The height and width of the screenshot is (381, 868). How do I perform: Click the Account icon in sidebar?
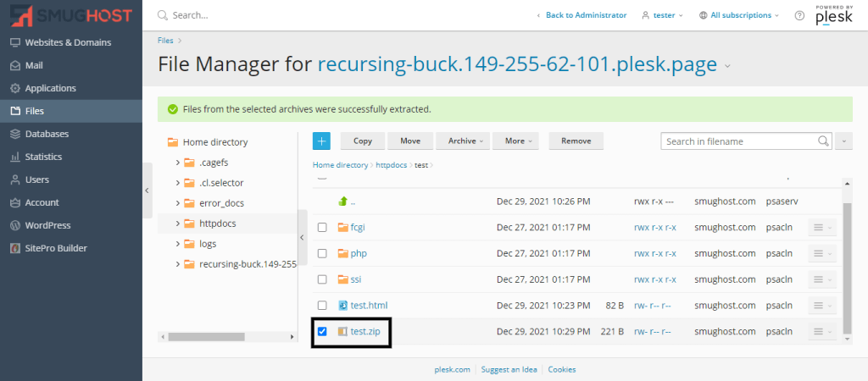click(x=15, y=202)
